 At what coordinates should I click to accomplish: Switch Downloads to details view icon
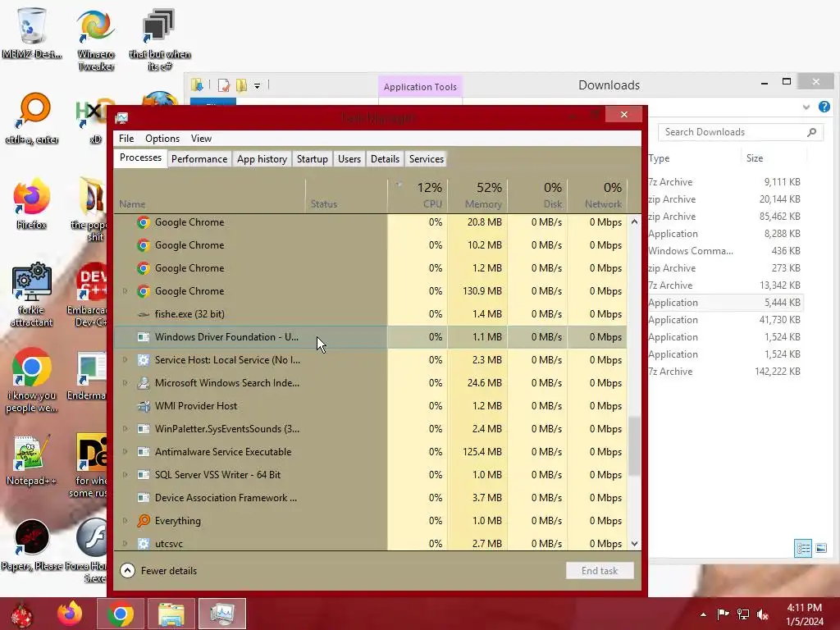pyautogui.click(x=803, y=548)
